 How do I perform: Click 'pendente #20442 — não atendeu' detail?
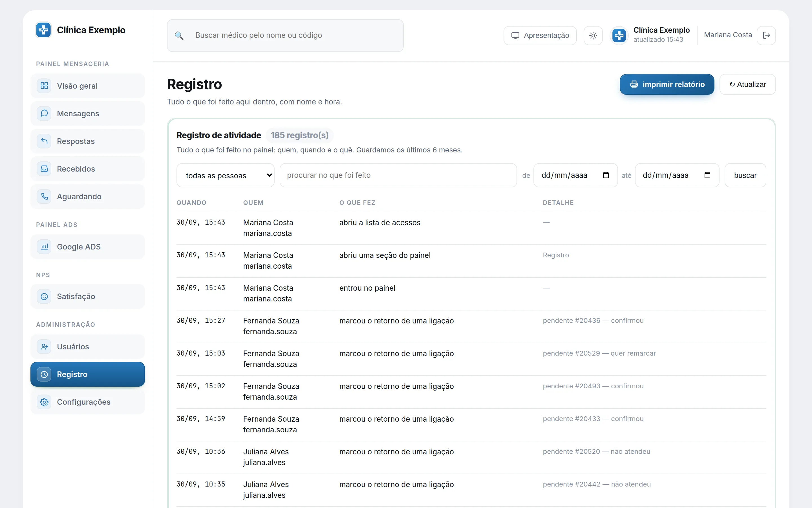[x=597, y=484]
